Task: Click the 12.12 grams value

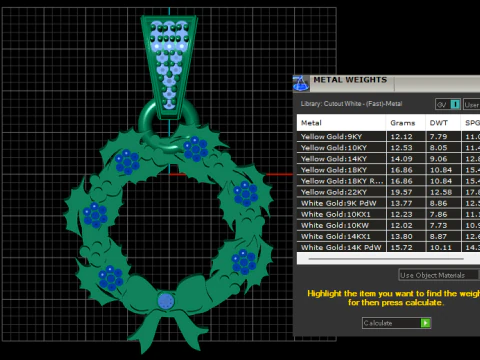Action: 401,137
